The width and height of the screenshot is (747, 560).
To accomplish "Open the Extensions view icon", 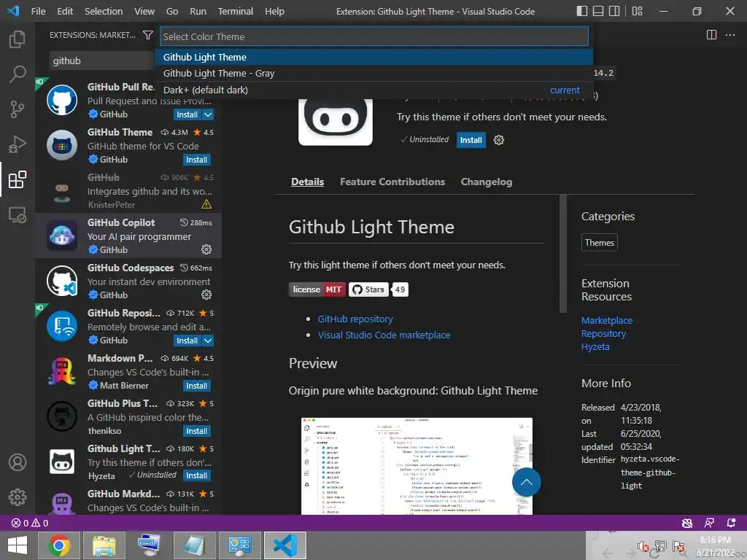I will click(18, 179).
